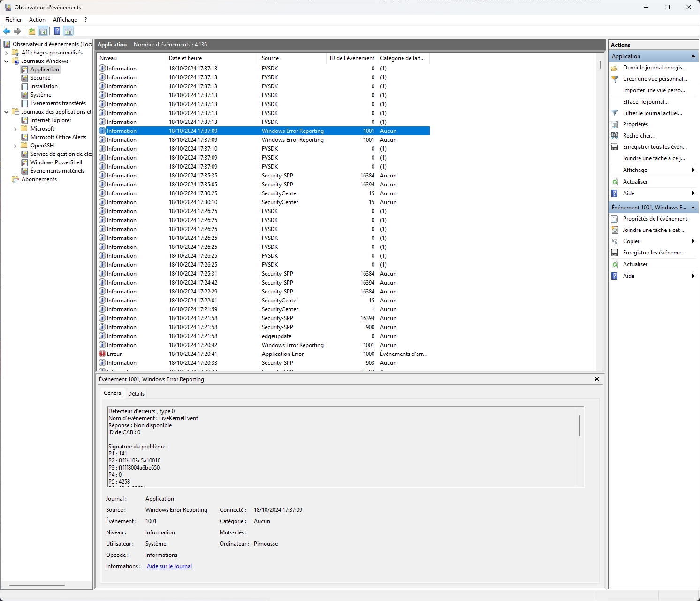Switch to the Détails tab

point(136,394)
